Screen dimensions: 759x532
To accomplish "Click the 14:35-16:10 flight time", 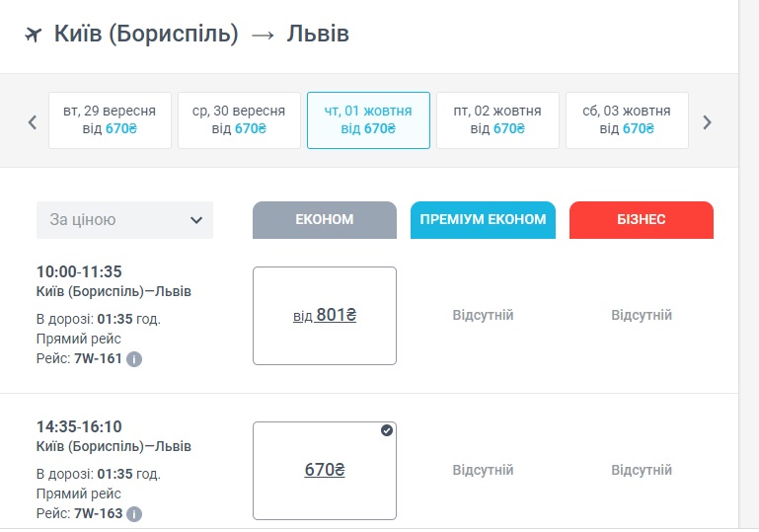I will (79, 426).
